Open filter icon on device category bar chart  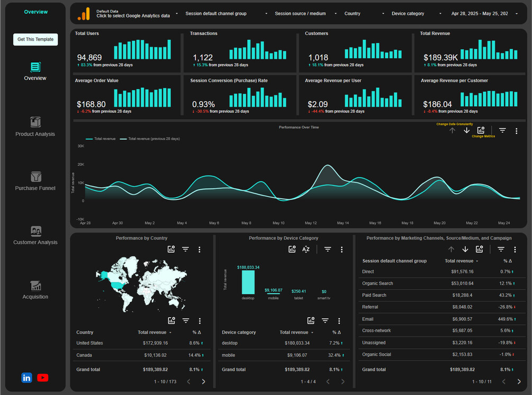click(328, 249)
